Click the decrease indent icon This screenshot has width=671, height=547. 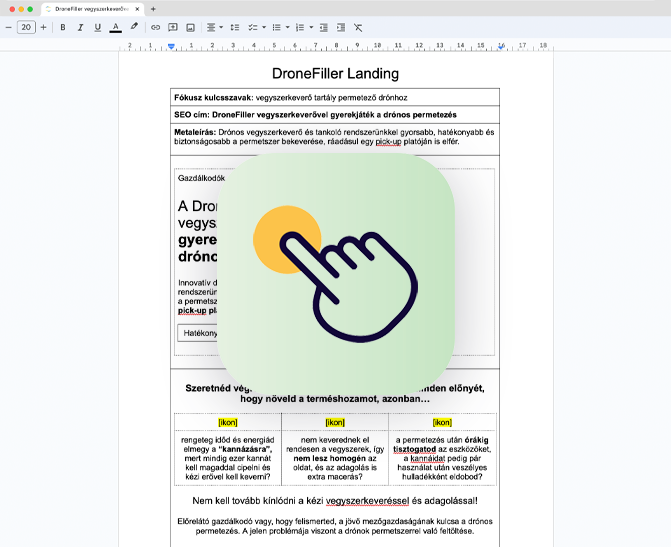click(323, 27)
